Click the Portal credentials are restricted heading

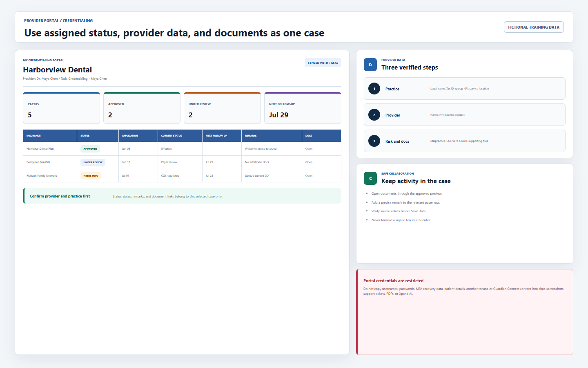click(x=393, y=281)
